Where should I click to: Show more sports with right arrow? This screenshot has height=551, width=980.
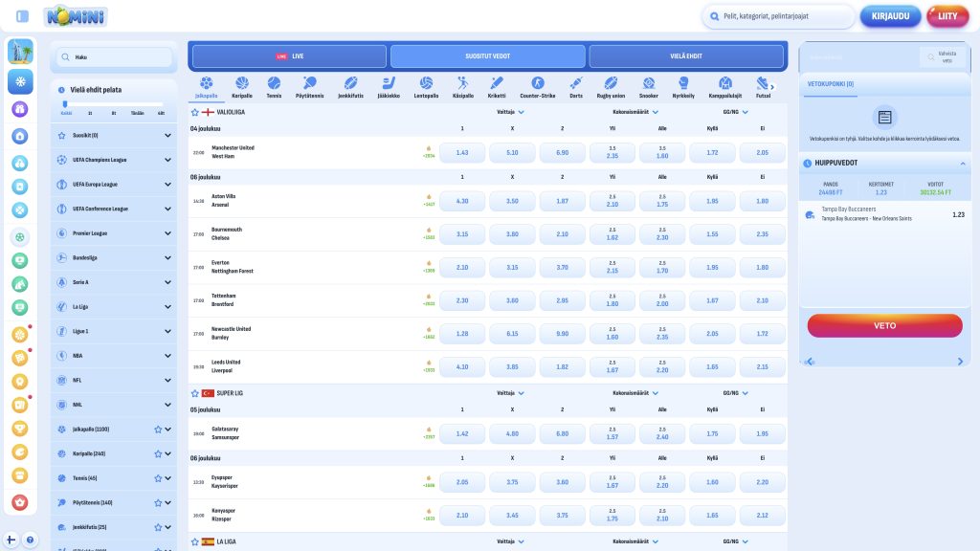[772, 87]
